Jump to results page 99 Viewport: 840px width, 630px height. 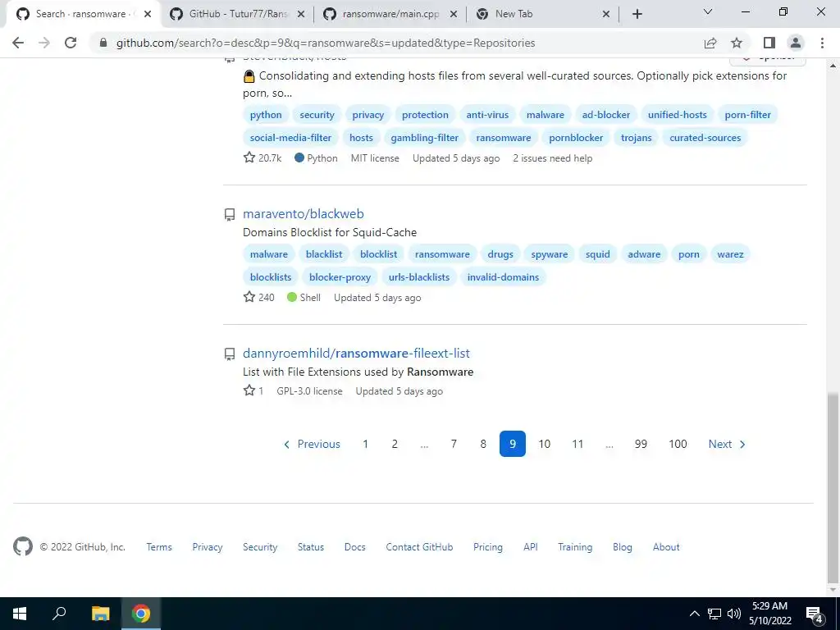pyautogui.click(x=641, y=444)
